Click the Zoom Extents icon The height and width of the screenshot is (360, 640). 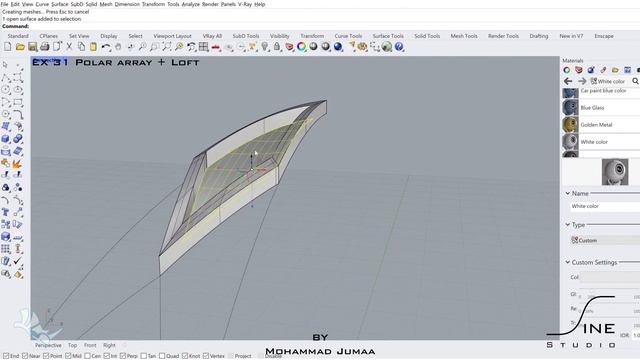point(167,47)
